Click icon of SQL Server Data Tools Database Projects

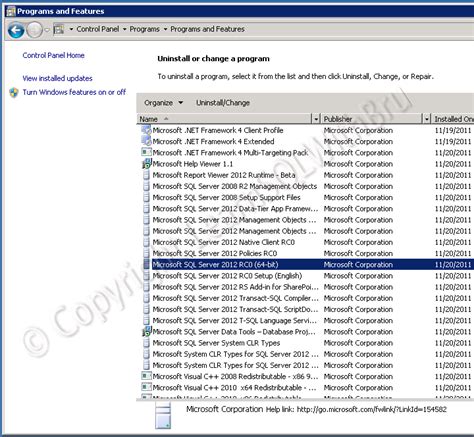click(x=146, y=332)
